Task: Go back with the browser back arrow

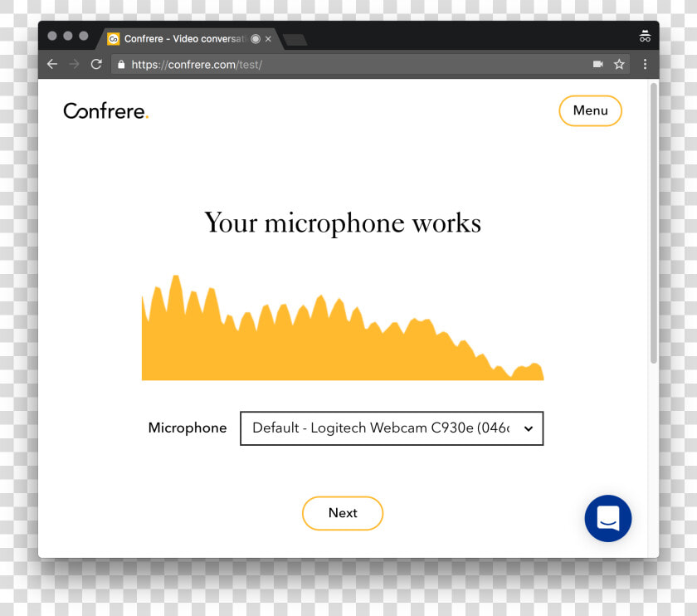Action: [52, 65]
